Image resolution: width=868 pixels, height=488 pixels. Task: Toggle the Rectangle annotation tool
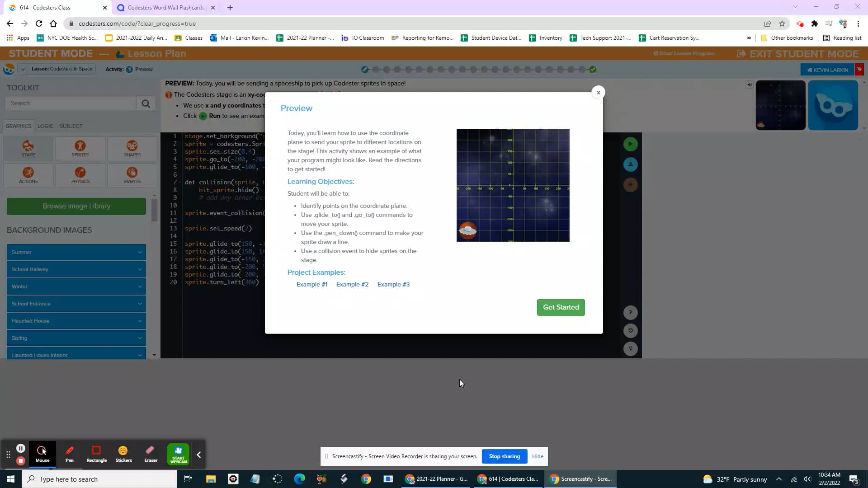[x=96, y=454]
